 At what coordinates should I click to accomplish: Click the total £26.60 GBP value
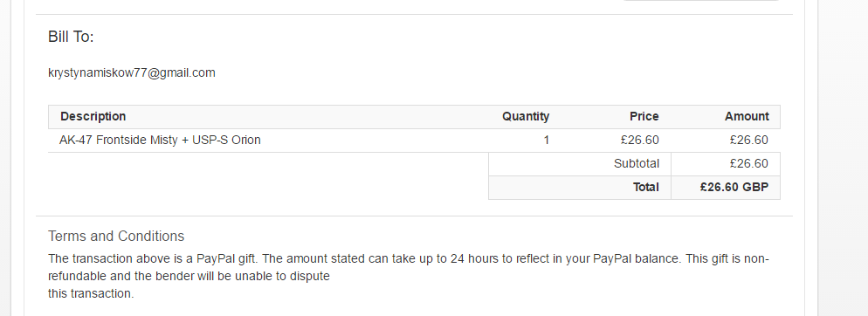[x=734, y=187]
